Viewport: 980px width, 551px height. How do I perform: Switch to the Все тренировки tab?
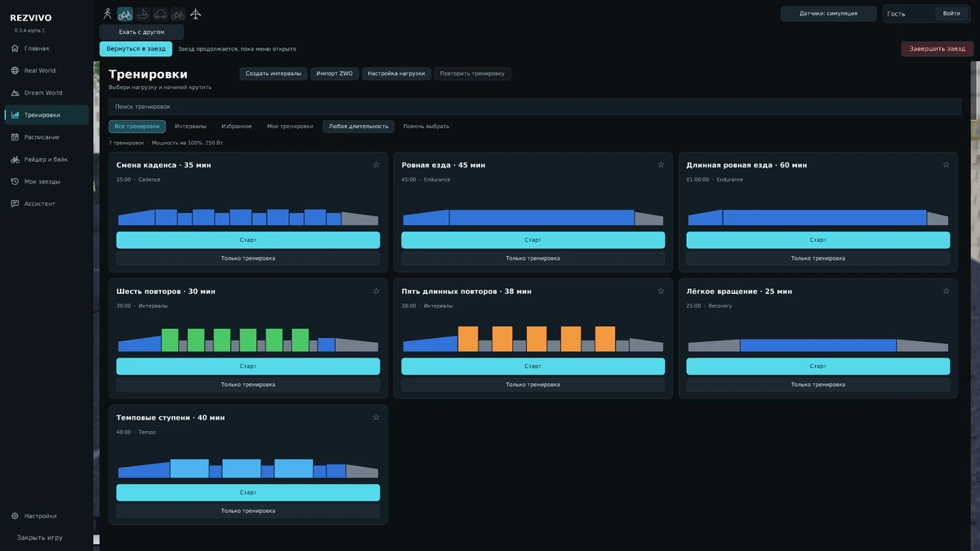[137, 127]
